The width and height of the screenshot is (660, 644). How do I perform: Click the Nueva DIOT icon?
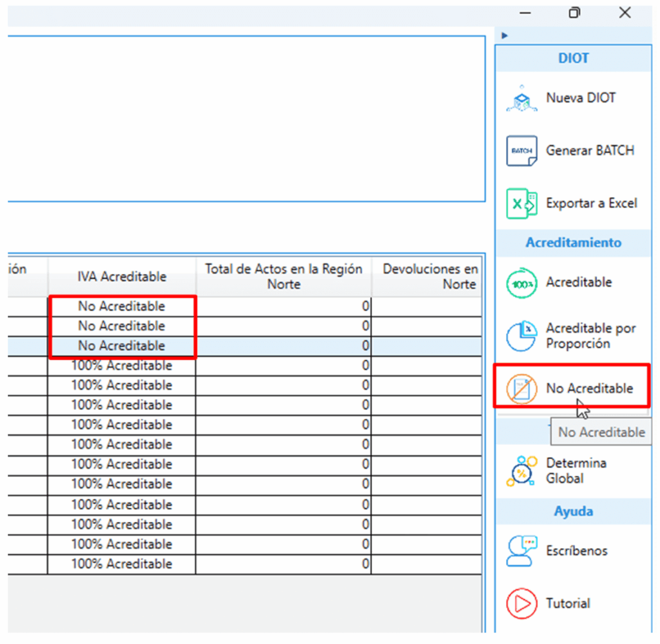521,99
